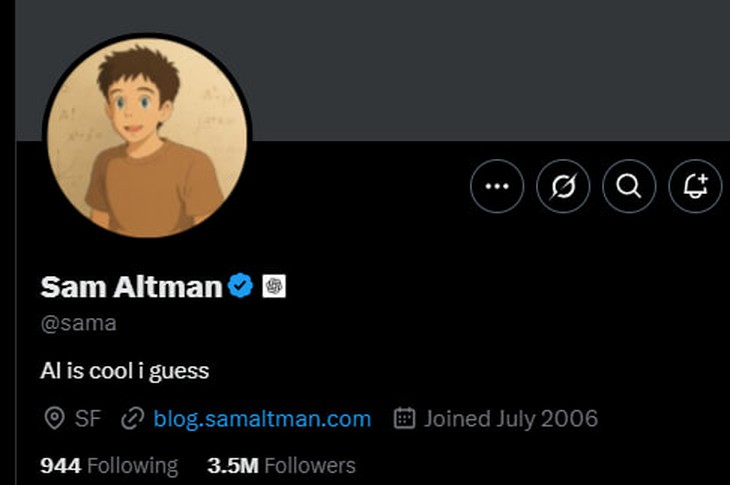Open the three-dot more options menu

point(497,186)
